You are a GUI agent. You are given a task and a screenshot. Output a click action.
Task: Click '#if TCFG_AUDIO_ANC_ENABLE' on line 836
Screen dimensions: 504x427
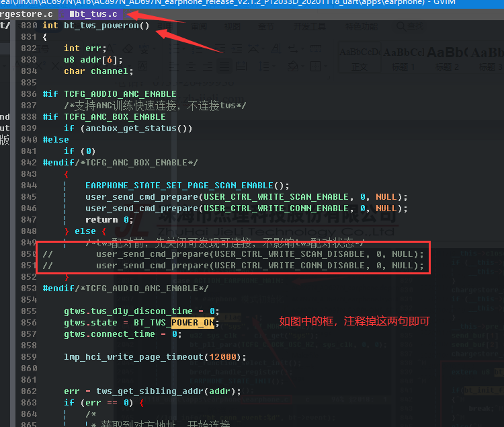pyautogui.click(x=110, y=94)
